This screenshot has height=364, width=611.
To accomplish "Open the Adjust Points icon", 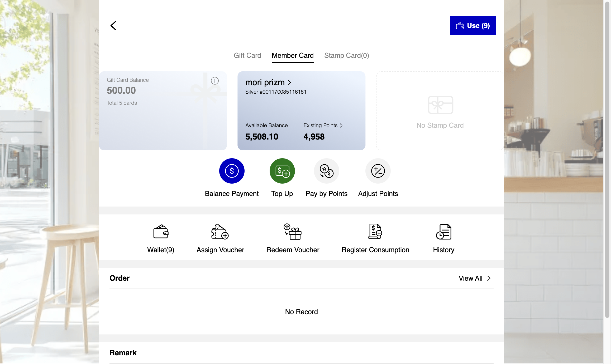I will click(x=378, y=171).
